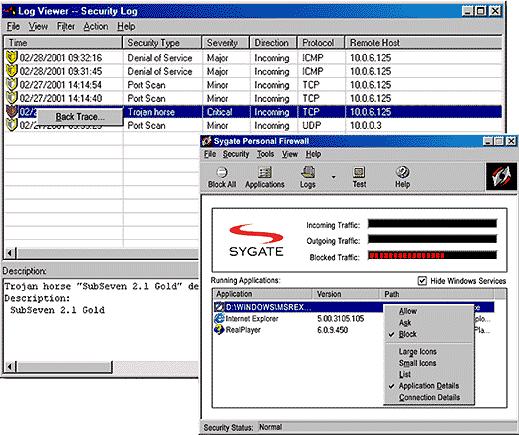Click Outgoing Traffic meter bar
Image resolution: width=519 pixels, height=435 pixels.
click(x=432, y=239)
